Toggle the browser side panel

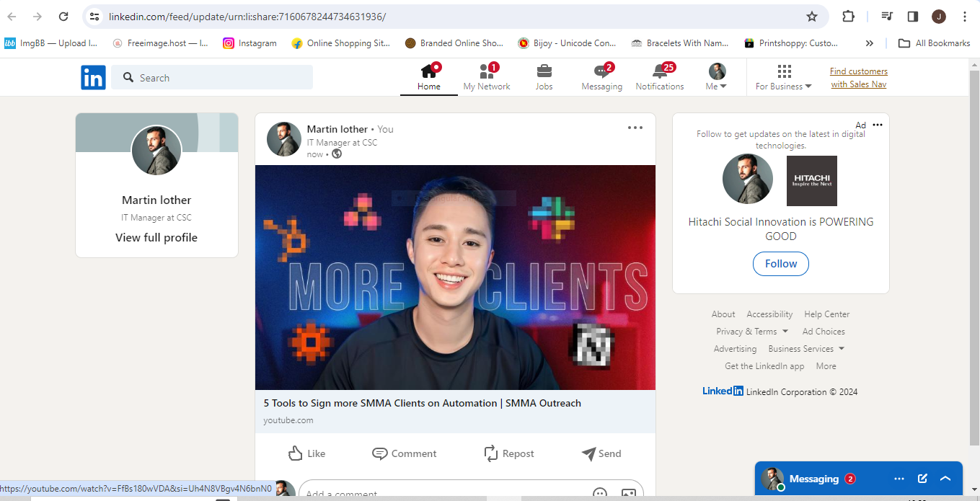coord(913,16)
